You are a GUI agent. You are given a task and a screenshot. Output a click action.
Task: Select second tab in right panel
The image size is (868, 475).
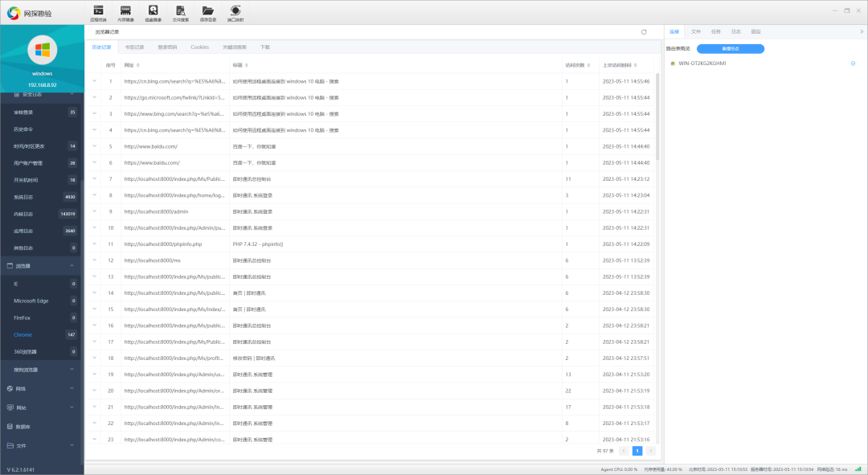(x=696, y=31)
